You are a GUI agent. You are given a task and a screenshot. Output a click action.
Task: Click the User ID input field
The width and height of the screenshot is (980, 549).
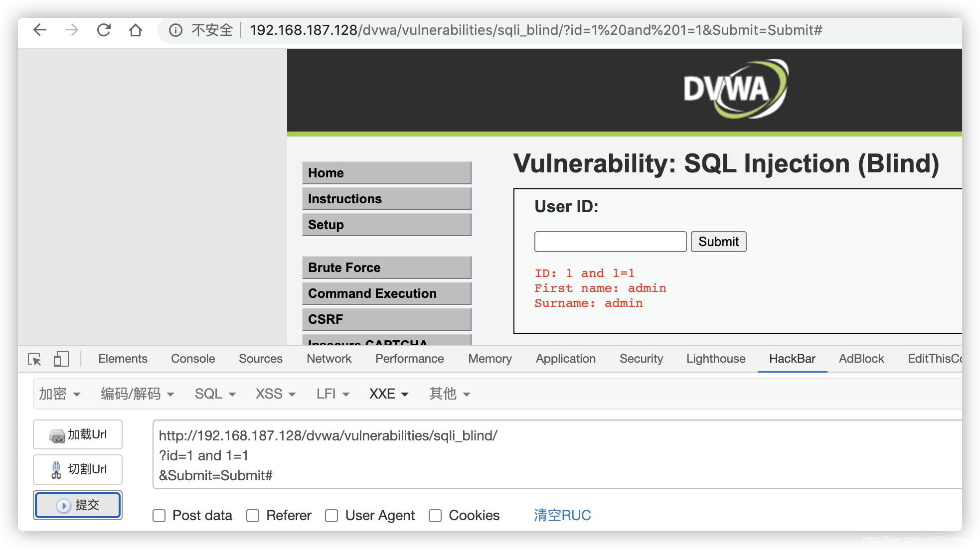coord(609,241)
